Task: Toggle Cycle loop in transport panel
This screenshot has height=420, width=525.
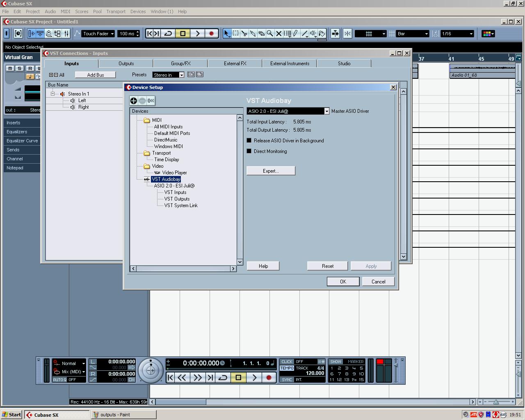Action: [223, 377]
